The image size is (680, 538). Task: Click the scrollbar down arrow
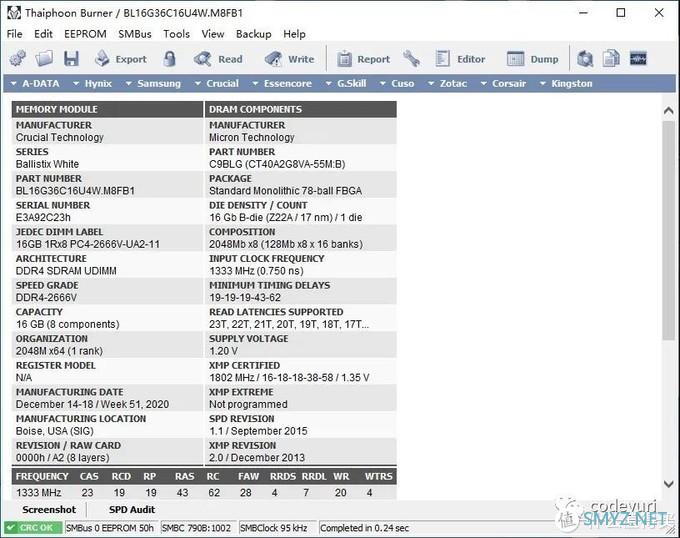pos(668,483)
